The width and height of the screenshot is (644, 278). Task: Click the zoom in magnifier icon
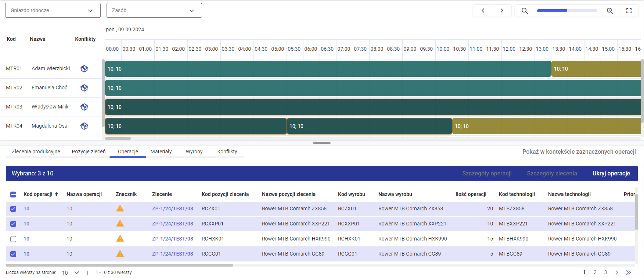click(610, 11)
